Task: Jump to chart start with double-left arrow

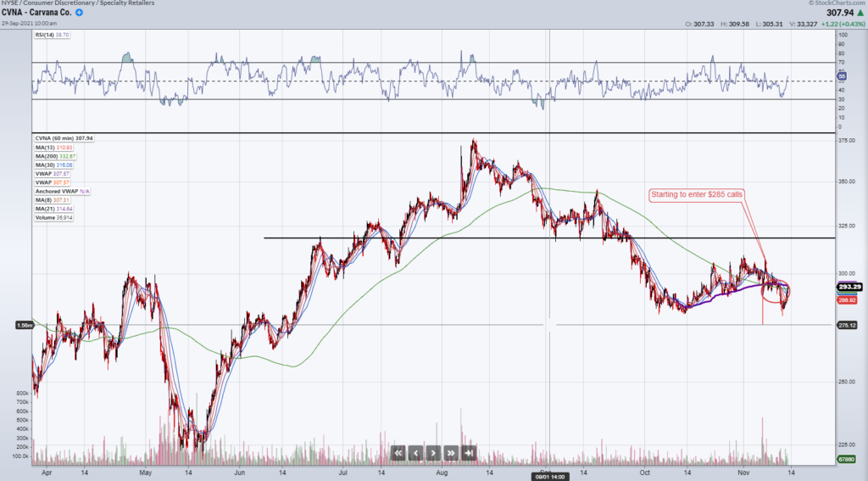Action: pyautogui.click(x=398, y=453)
